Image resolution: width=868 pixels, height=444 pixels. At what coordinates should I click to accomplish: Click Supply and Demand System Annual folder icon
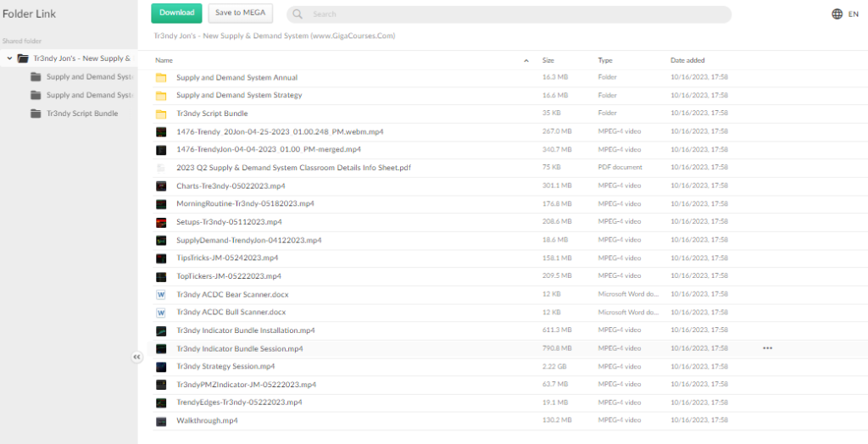tap(161, 78)
